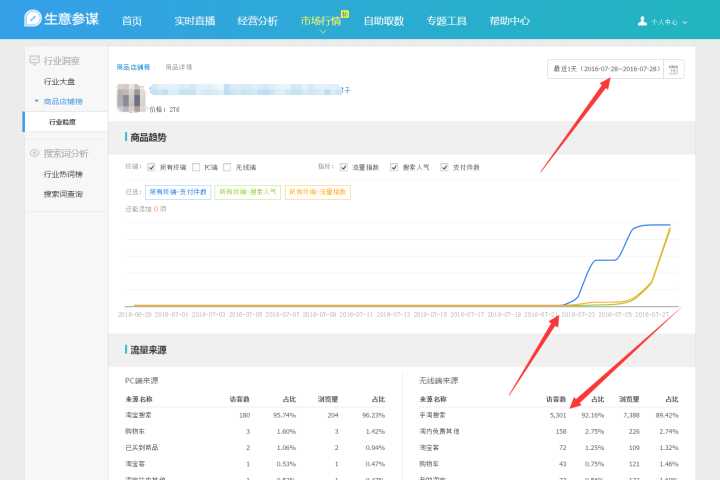The image size is (720, 480).
Task: Open the 最近1天 date range dropdown
Action: coord(606,69)
